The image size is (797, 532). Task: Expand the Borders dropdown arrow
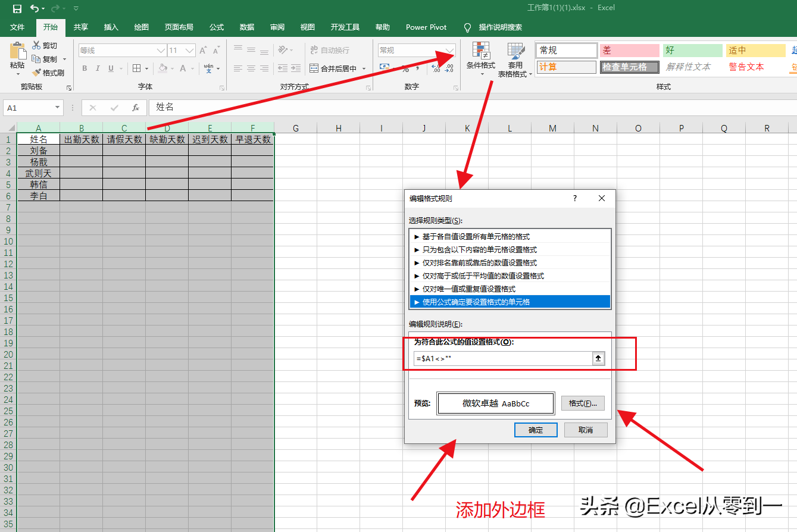pyautogui.click(x=147, y=68)
